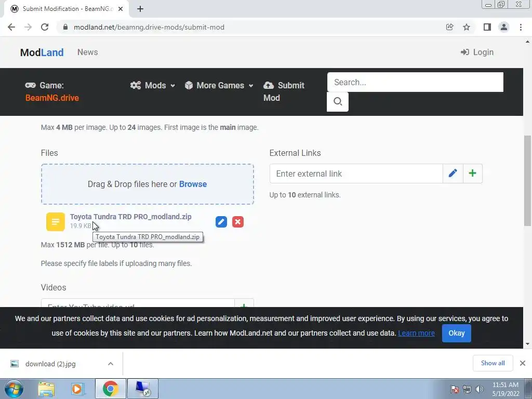Viewport: 532px width, 399px height.
Task: Click in the Search field
Action: pyautogui.click(x=415, y=82)
